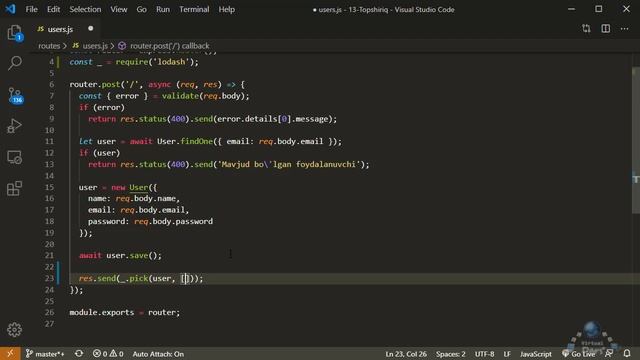Split the editor to the right
Screen dimensions: 640x360
tap(606, 29)
